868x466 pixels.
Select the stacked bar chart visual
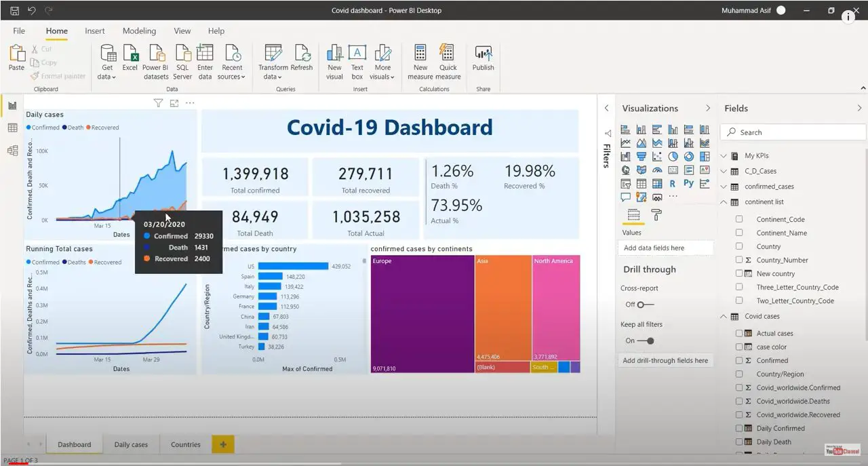pos(625,130)
